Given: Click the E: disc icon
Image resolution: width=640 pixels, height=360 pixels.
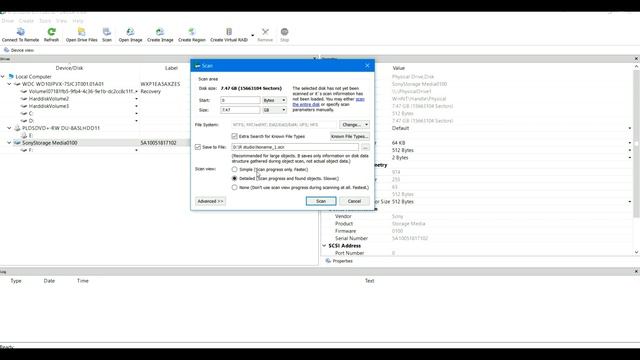Looking at the screenshot, I should tap(24, 136).
